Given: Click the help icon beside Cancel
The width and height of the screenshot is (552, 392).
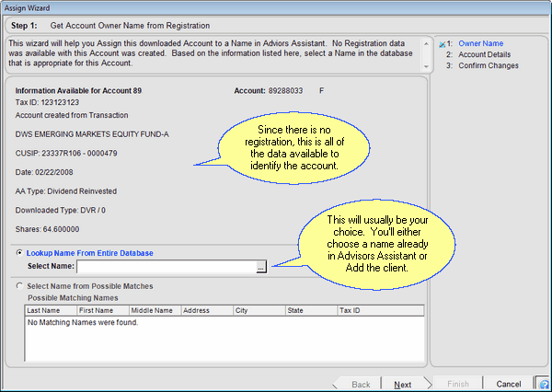Looking at the screenshot, I should (x=542, y=384).
